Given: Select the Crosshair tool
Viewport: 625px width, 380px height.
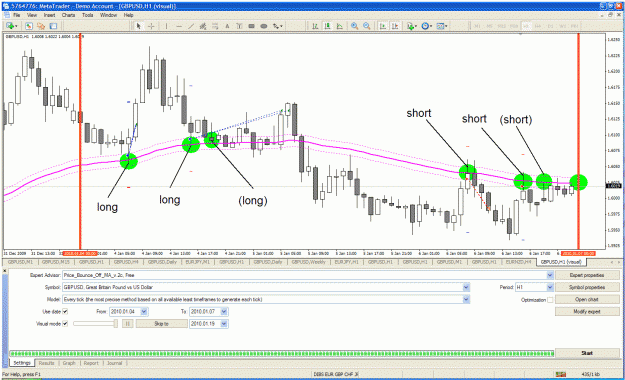Looking at the screenshot, I should pyautogui.click(x=151, y=26).
